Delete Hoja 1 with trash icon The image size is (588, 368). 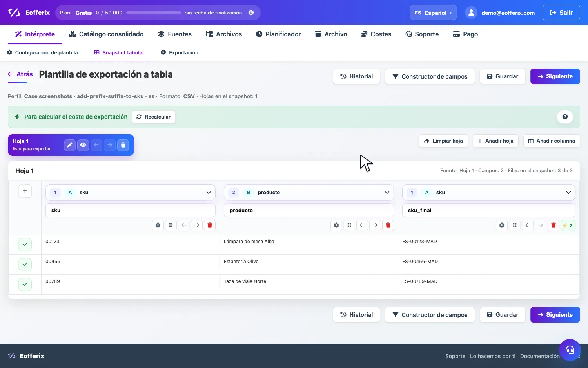(x=123, y=145)
